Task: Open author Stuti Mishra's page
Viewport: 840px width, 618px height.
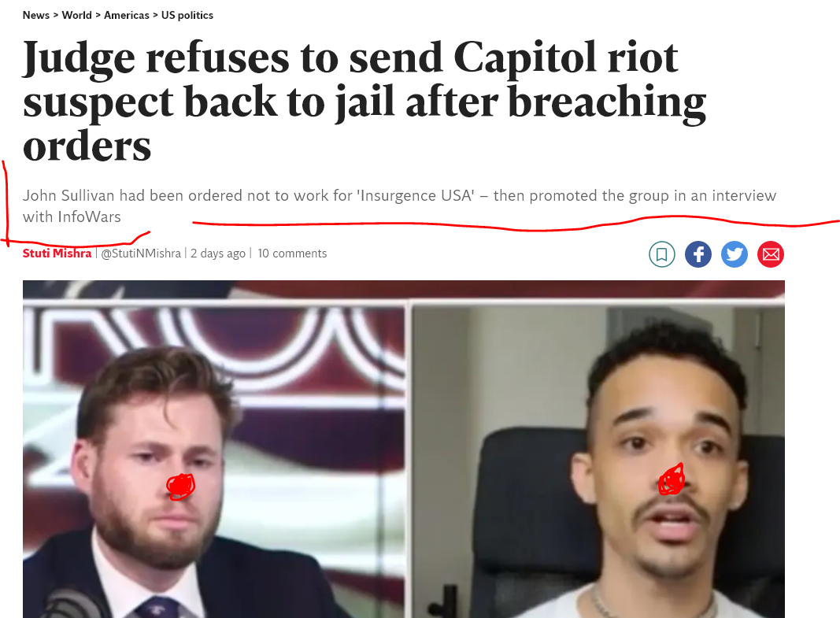Action: 57,253
